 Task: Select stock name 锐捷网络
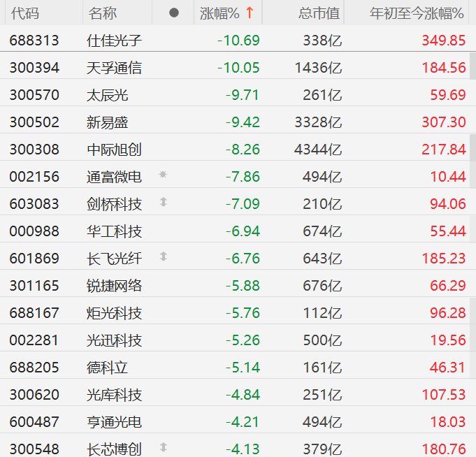point(114,286)
